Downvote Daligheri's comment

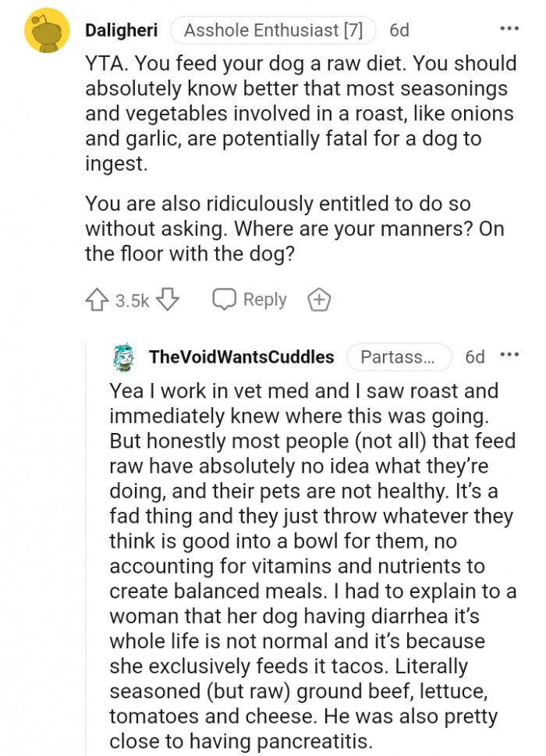[x=168, y=300]
